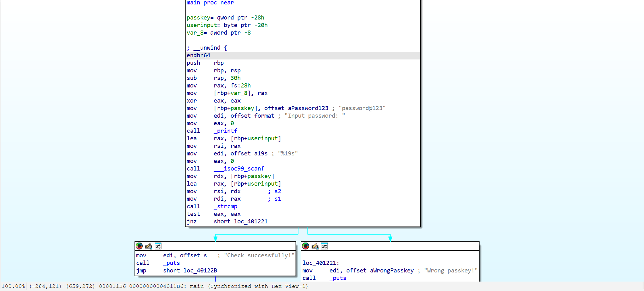Select the "main proc near" header line
644x291 pixels.
(210, 3)
